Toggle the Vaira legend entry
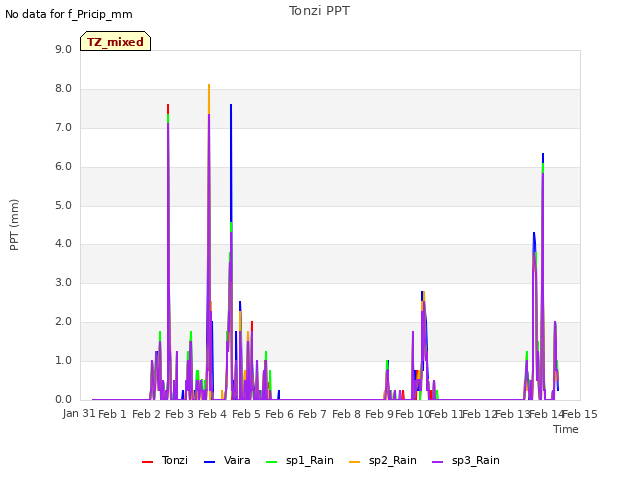 (x=227, y=460)
